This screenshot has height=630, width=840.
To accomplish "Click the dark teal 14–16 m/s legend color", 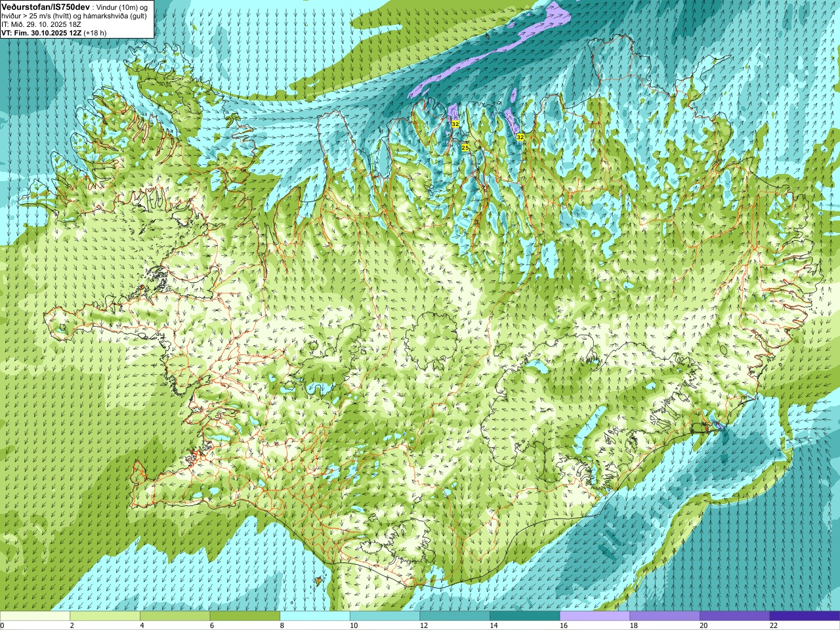I will point(525,616).
